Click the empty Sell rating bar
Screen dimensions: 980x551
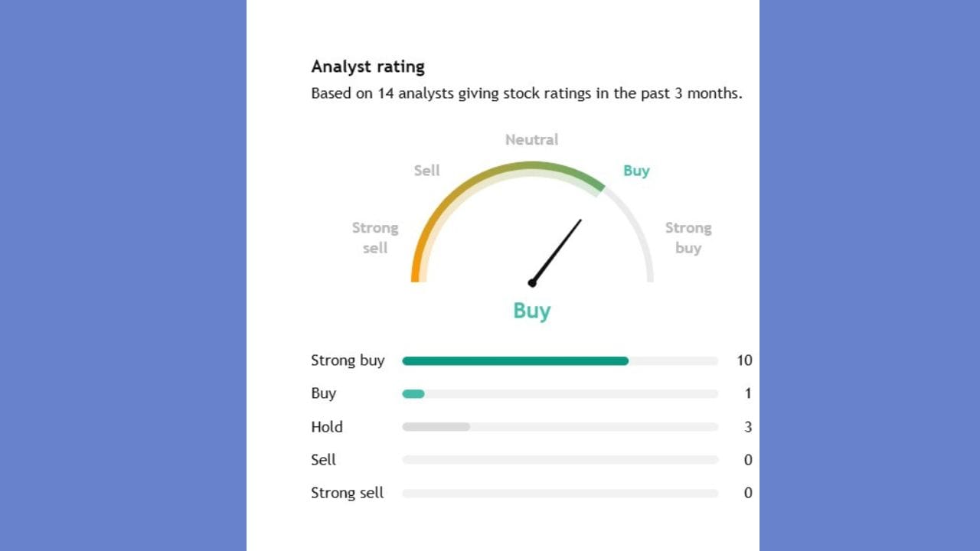coord(560,460)
